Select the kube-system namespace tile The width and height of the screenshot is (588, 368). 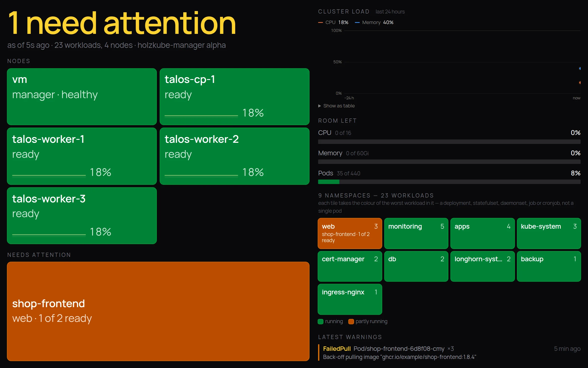coord(549,233)
